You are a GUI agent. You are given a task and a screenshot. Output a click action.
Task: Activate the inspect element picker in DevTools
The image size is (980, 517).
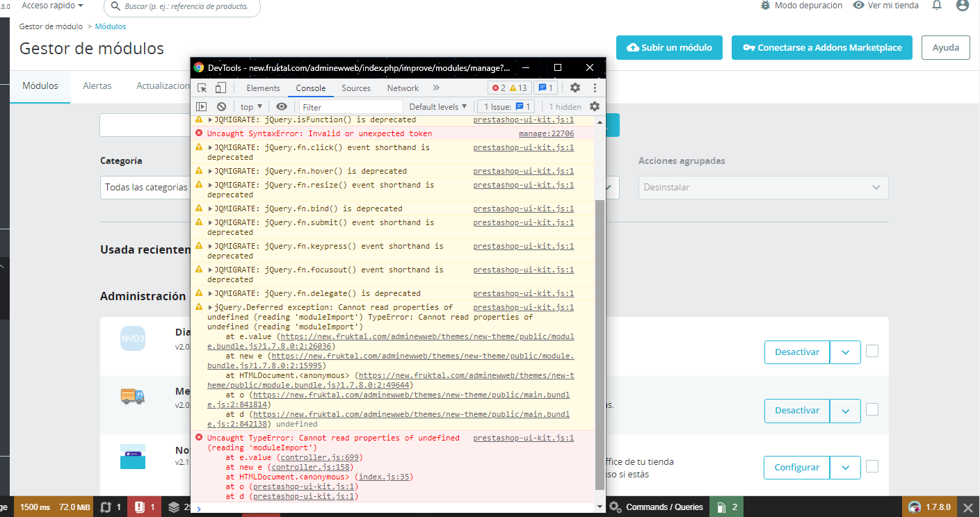pyautogui.click(x=202, y=88)
